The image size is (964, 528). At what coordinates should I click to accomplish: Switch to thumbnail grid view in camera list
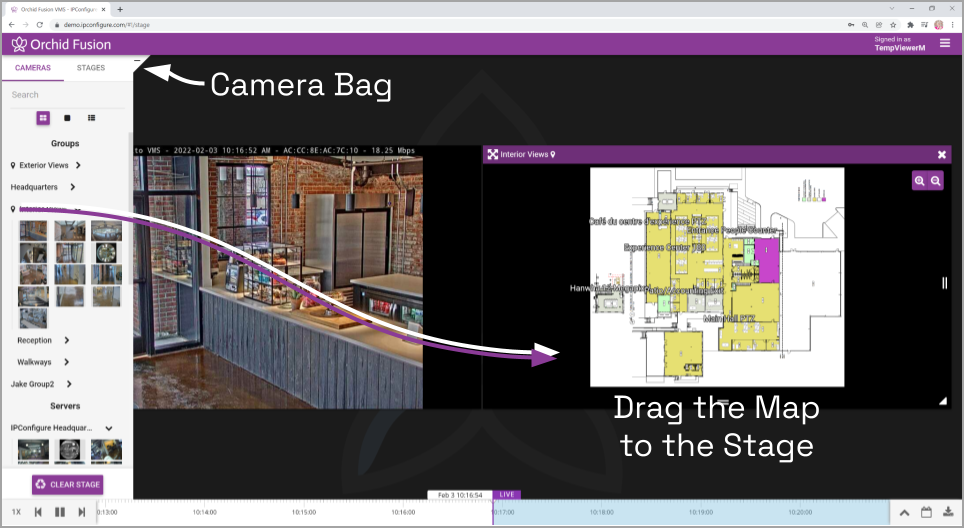43,118
